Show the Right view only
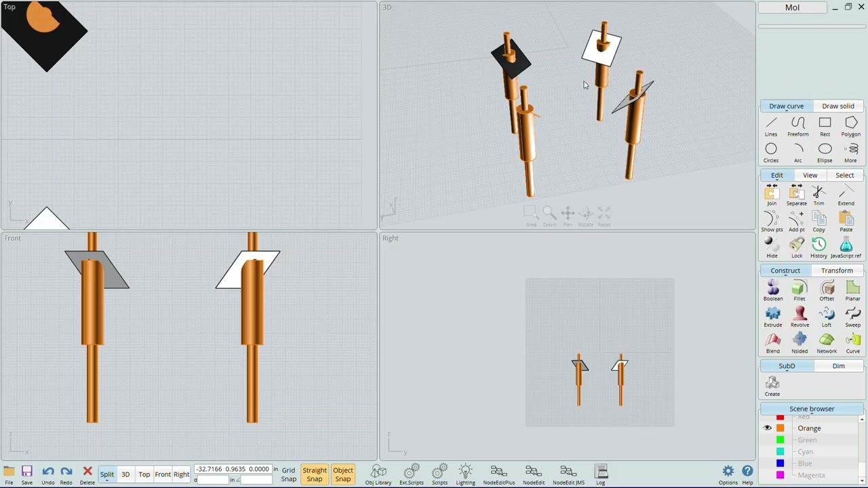The image size is (868, 488). pos(181,474)
